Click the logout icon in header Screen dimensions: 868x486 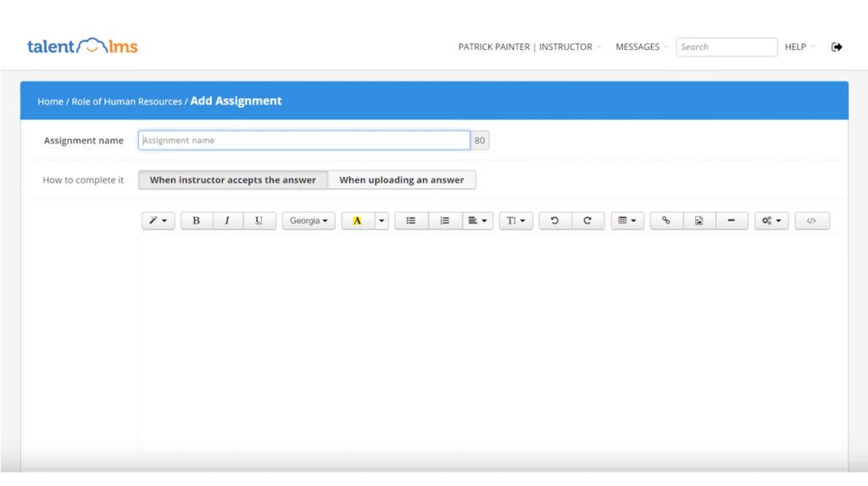(x=837, y=47)
